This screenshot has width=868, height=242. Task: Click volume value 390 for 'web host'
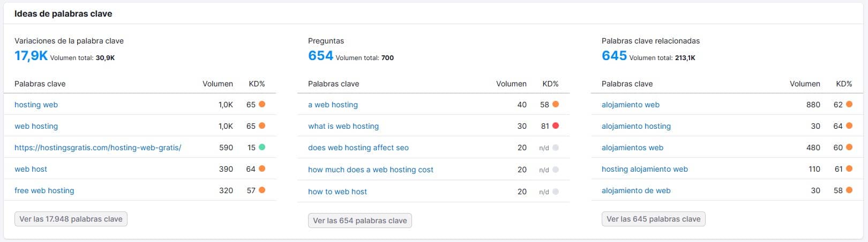point(226,169)
